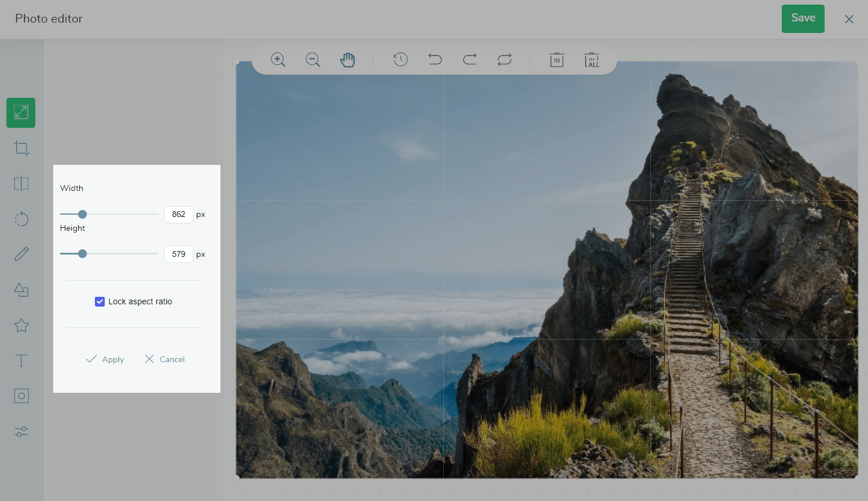Click the zoom in magnifier
The image size is (868, 501).
[x=278, y=60]
